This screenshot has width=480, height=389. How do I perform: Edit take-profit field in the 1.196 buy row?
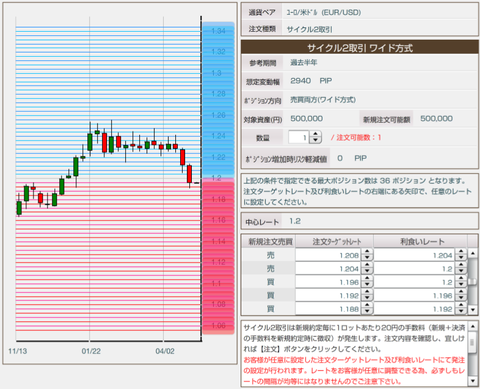[414, 282]
